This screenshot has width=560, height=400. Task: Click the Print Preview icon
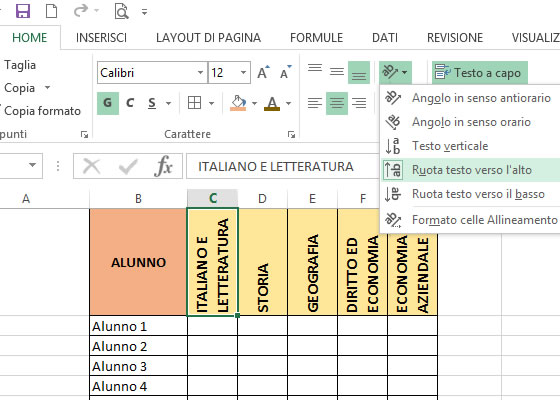click(121, 11)
